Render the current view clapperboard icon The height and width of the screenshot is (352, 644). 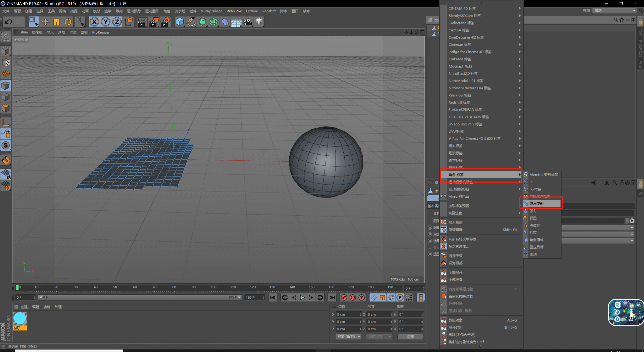click(142, 22)
